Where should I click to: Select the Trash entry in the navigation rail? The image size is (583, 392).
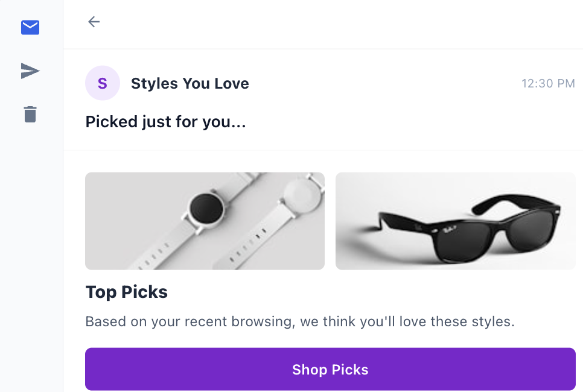[x=30, y=114]
